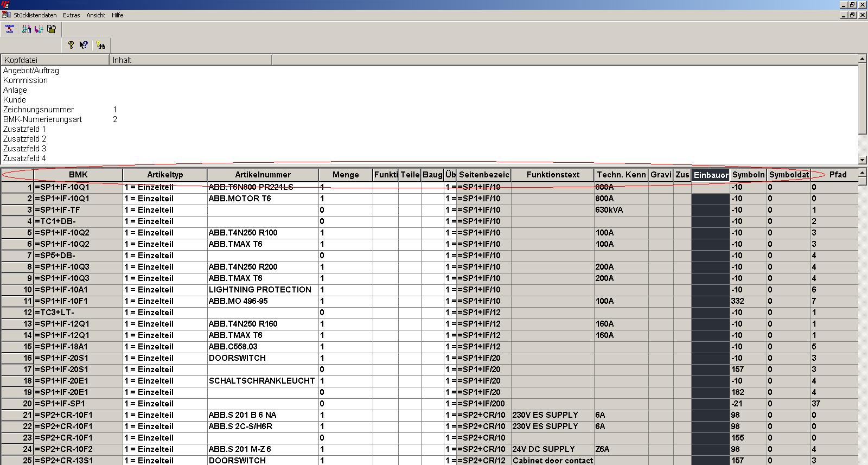Click article cell ABB.T6N800 PR221LS

(x=263, y=187)
